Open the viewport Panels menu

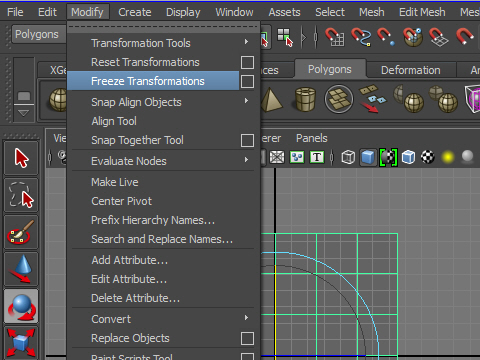pos(312,138)
